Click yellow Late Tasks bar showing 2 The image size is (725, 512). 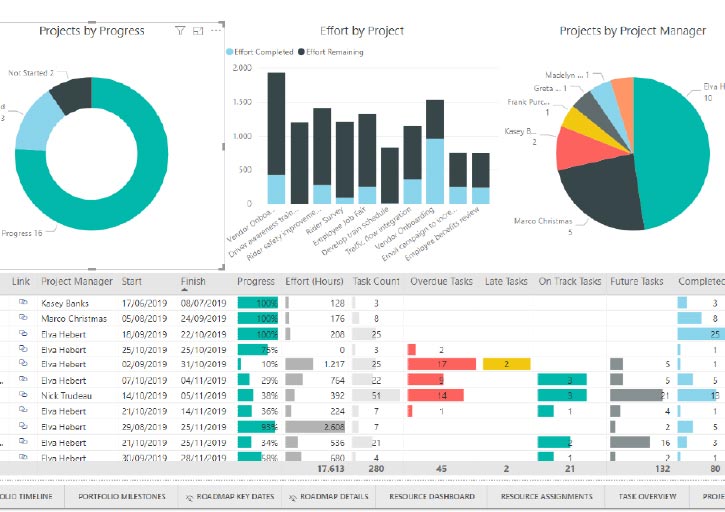coord(506,364)
